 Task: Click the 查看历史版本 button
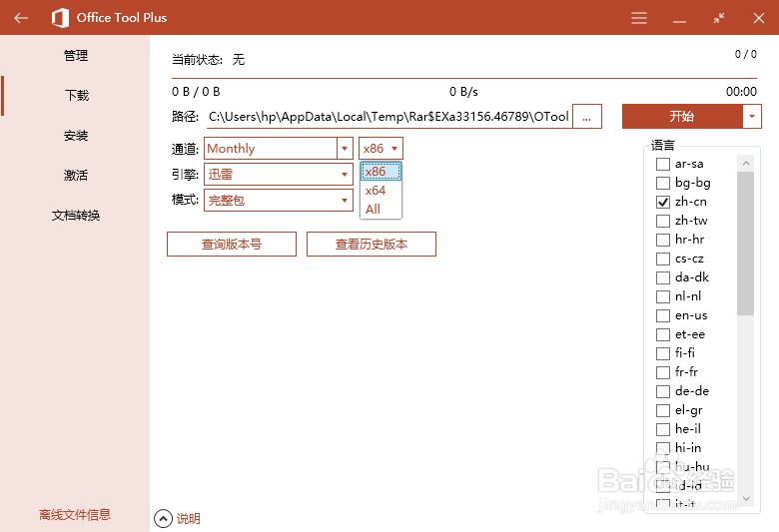click(x=372, y=244)
